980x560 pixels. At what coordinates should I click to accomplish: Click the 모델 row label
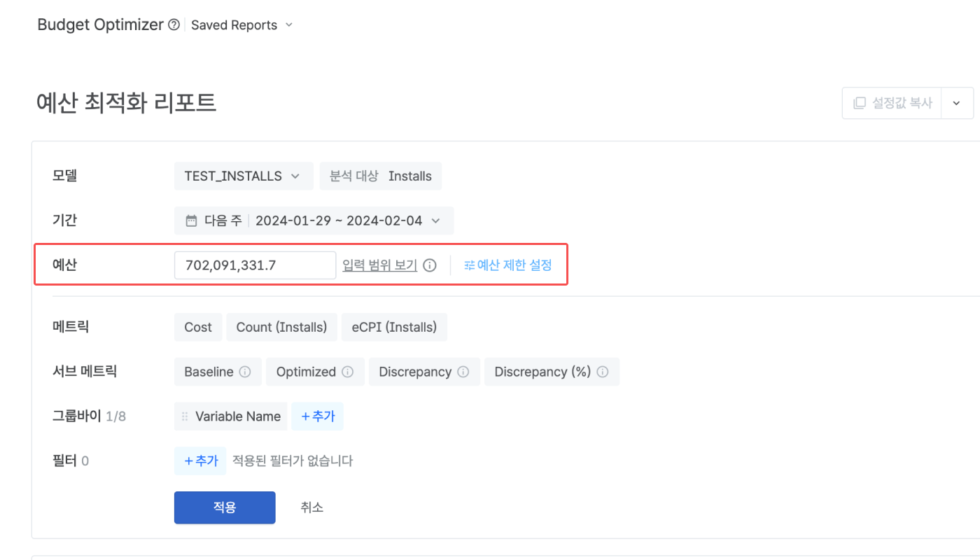(x=64, y=176)
